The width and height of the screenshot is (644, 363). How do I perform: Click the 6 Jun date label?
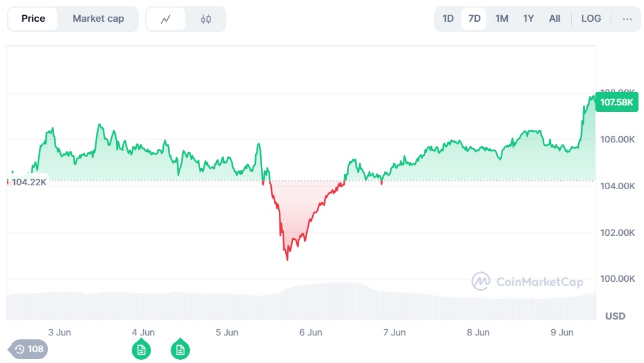311,332
